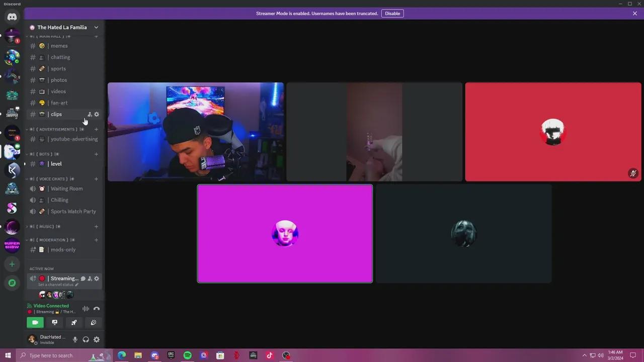Click create invite icon on clips channel
This screenshot has height=362, width=644.
[x=90, y=114]
